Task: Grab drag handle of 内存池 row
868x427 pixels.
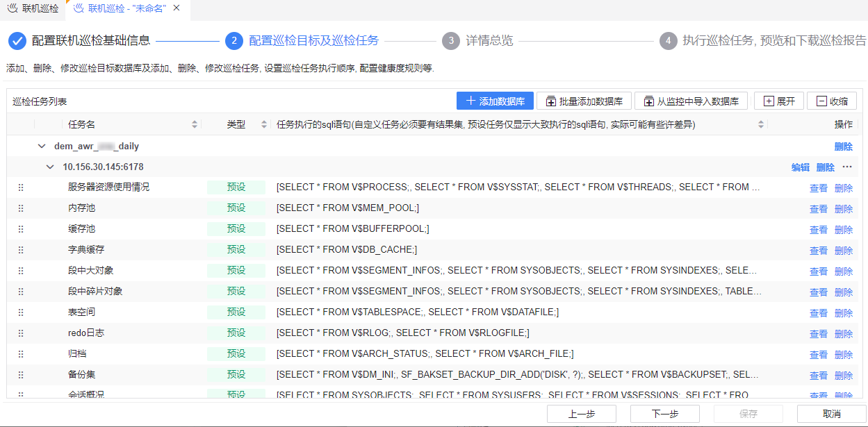Action: [x=21, y=208]
